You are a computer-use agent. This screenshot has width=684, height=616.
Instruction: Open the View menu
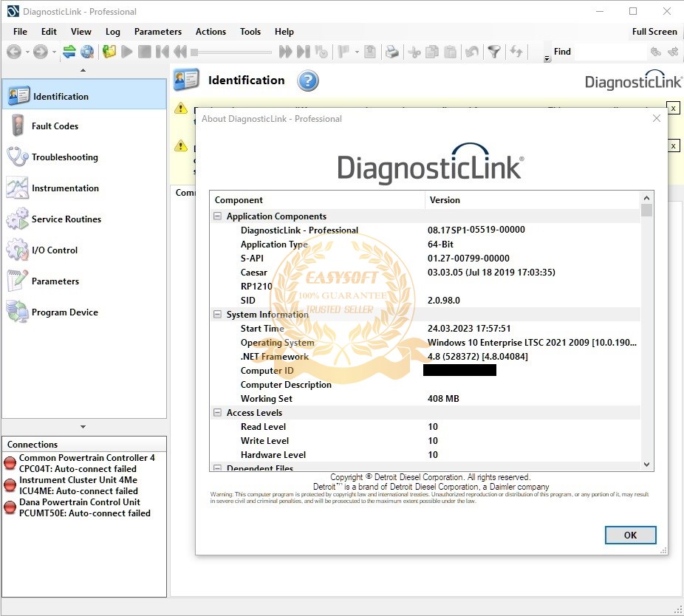(81, 32)
